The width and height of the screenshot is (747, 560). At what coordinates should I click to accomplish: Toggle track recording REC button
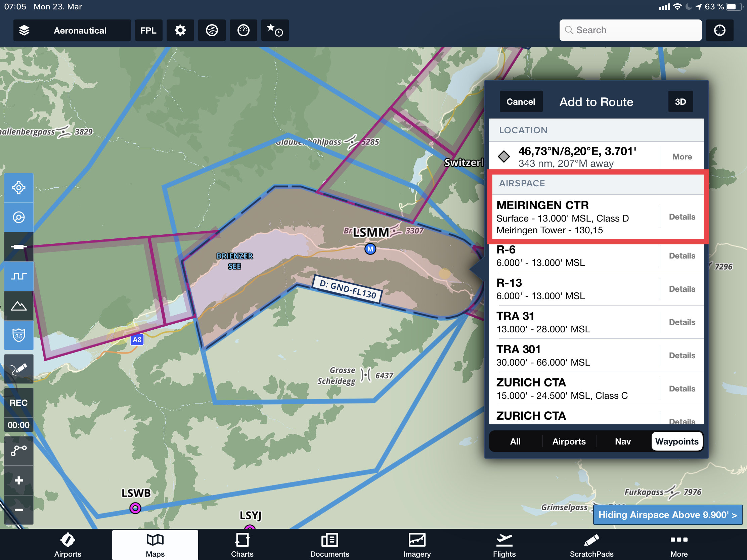(x=18, y=403)
